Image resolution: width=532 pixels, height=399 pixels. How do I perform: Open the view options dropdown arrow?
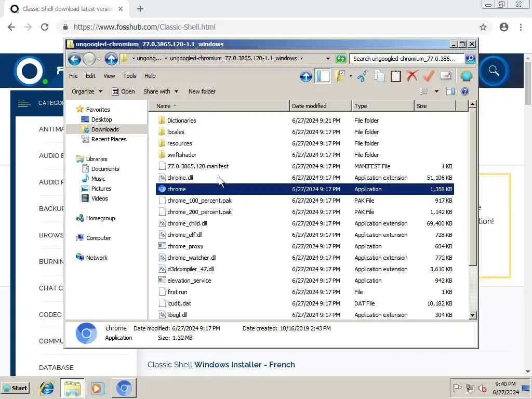tap(436, 91)
